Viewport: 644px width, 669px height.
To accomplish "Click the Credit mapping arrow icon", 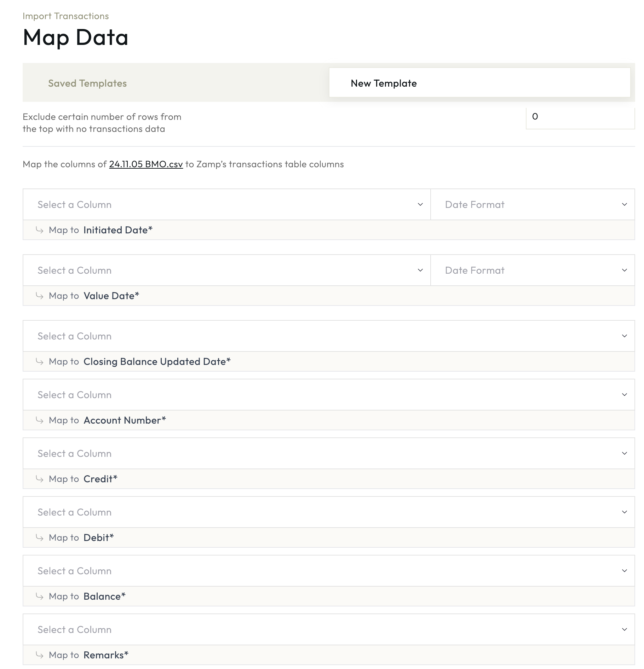I will click(40, 479).
